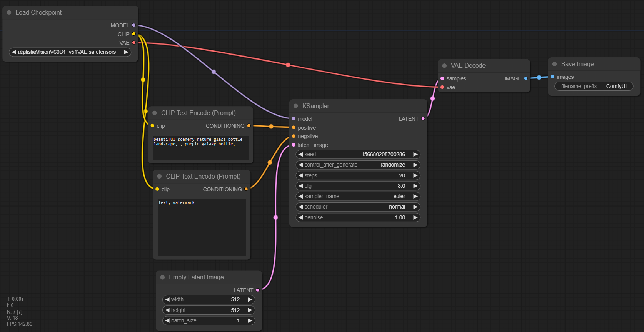Increase the steps value with right arrow
Image resolution: width=644 pixels, height=332 pixels.
[415, 175]
